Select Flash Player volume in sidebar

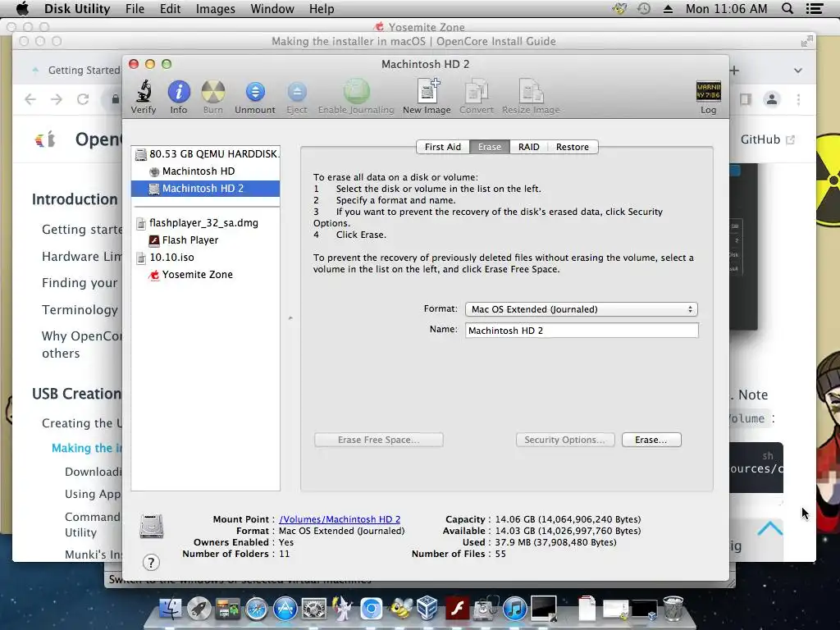[206, 240]
